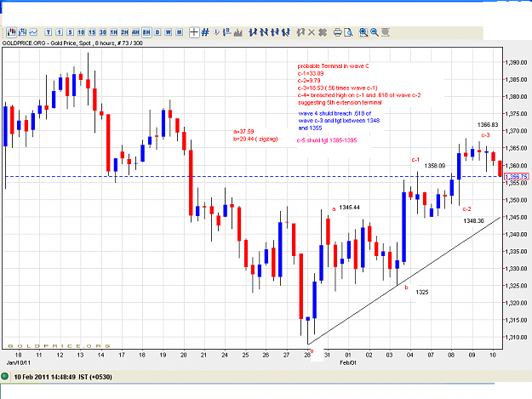Click the 1,390.00 price axis value
Viewport: 532px width, 399px height.
(516, 62)
